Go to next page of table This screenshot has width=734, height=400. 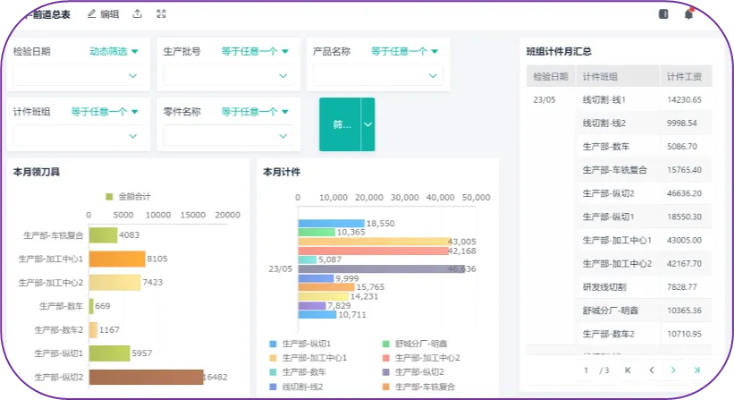point(674,370)
